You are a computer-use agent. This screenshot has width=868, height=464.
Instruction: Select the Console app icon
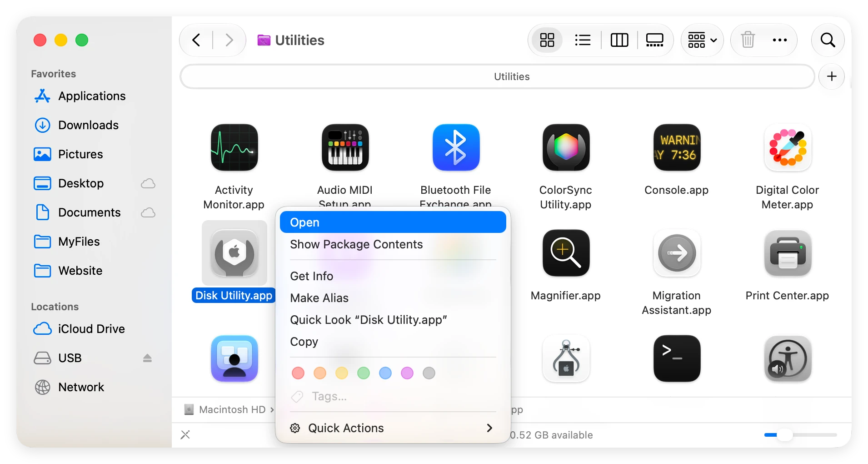pyautogui.click(x=677, y=147)
